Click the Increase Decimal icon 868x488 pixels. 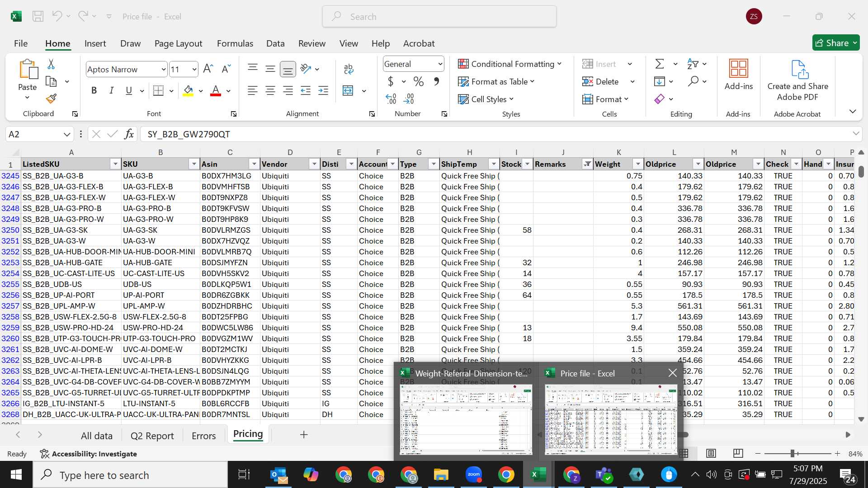click(391, 99)
